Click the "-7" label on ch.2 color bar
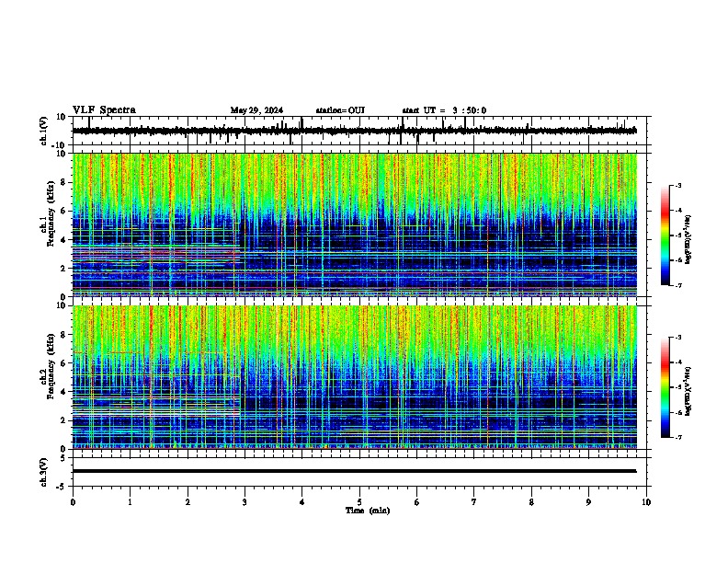Image resolution: width=728 pixels, height=563 pixels. coord(678,437)
